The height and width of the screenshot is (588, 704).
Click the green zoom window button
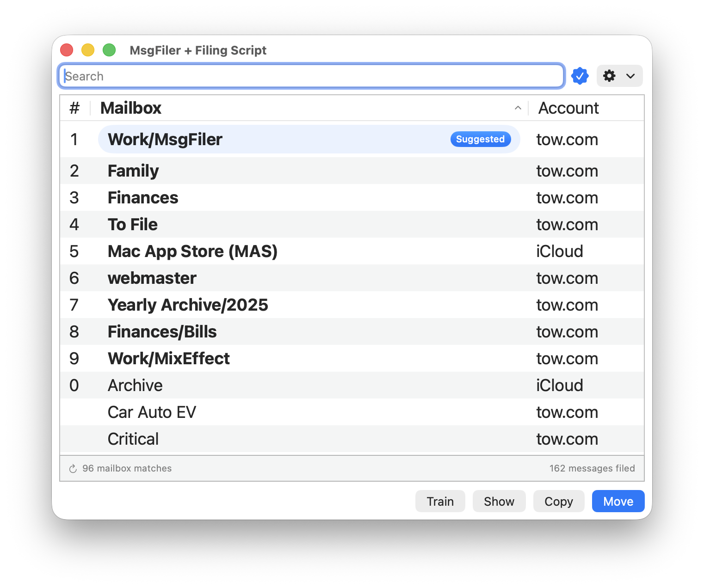coord(109,50)
